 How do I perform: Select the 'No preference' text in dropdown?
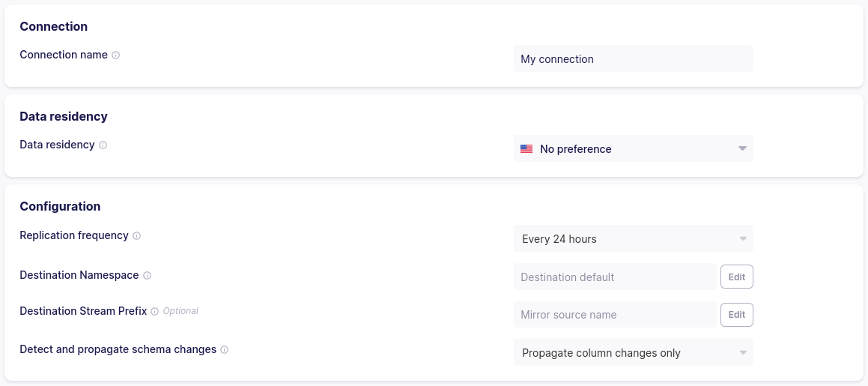(x=575, y=149)
